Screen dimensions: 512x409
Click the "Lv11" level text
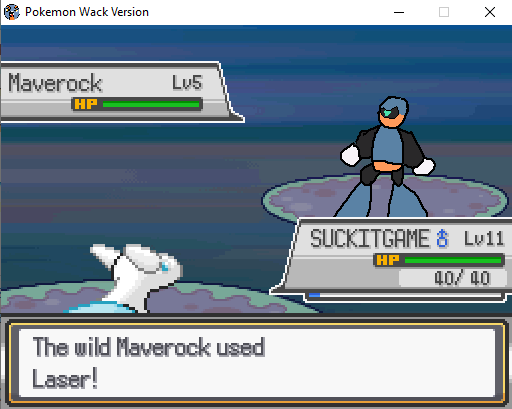[484, 238]
